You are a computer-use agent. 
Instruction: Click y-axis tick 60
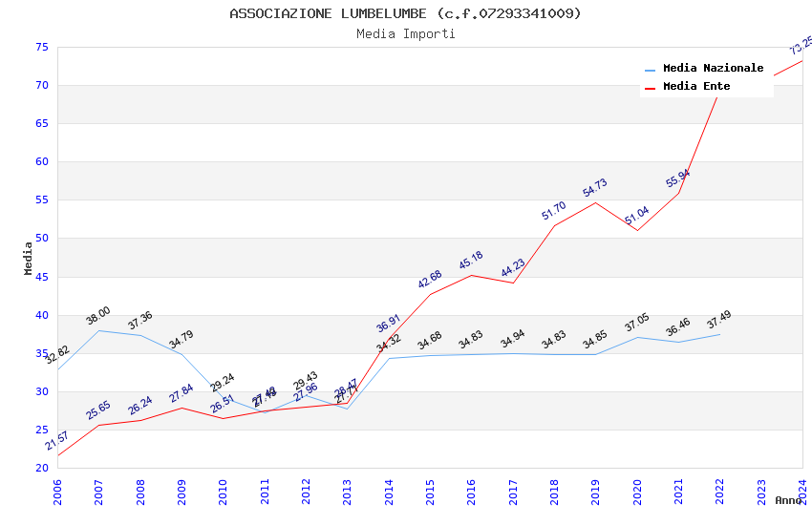coord(42,162)
